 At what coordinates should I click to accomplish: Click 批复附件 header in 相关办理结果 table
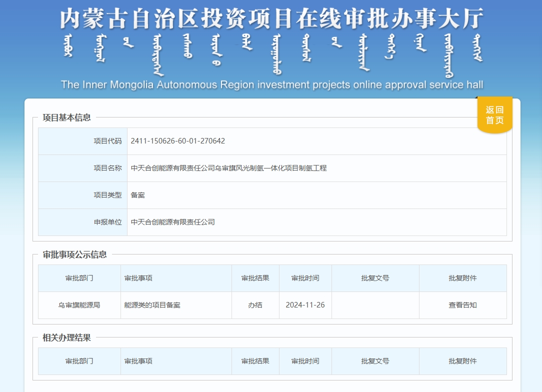point(462,361)
